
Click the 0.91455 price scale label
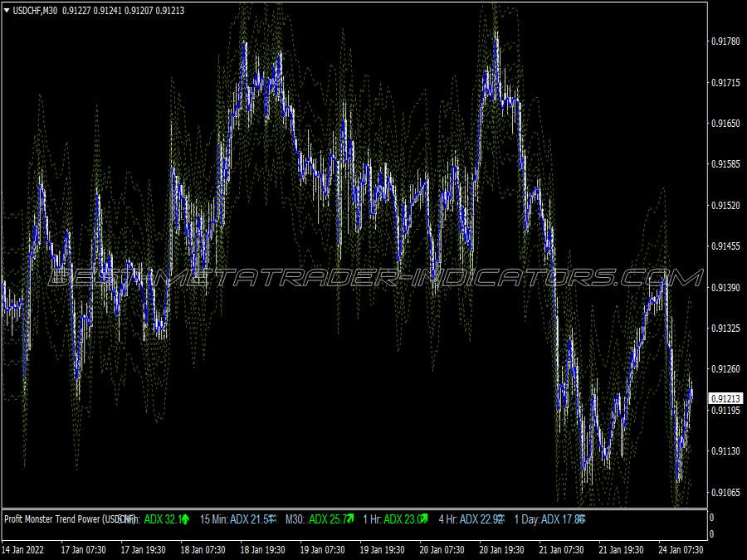point(725,246)
